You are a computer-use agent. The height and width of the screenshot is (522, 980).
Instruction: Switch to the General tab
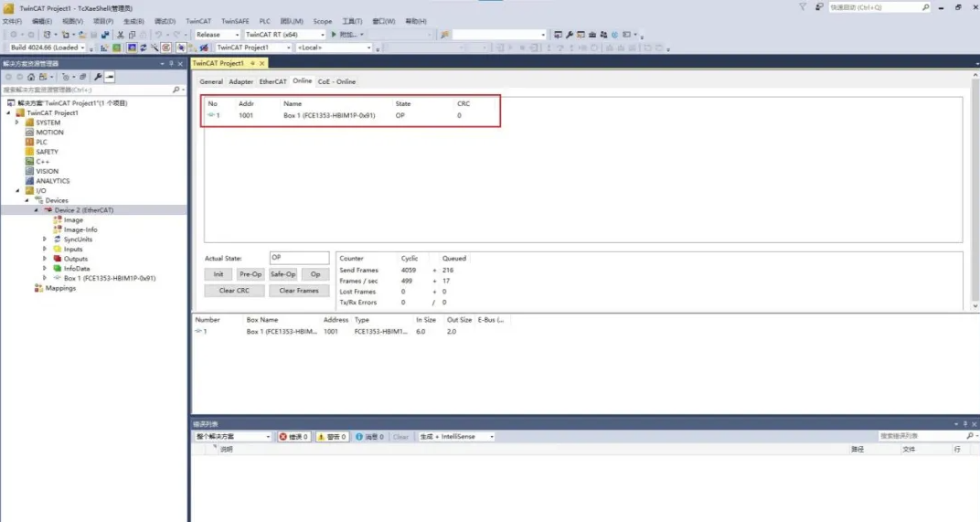pos(211,82)
